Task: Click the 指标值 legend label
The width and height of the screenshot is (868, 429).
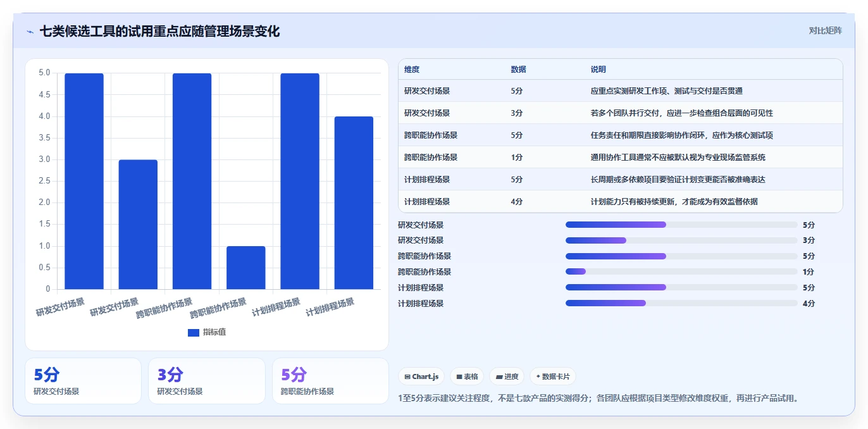Action: pyautogui.click(x=214, y=332)
